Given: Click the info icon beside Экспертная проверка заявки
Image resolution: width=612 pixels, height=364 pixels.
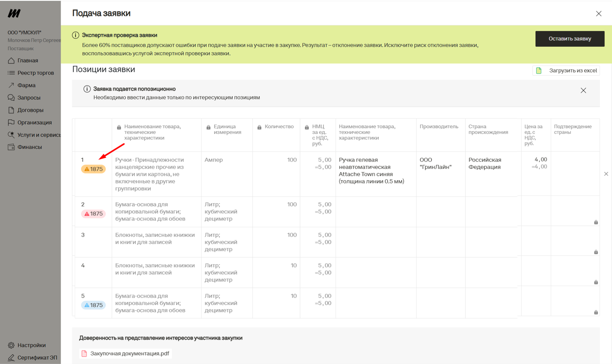Looking at the screenshot, I should click(x=75, y=35).
